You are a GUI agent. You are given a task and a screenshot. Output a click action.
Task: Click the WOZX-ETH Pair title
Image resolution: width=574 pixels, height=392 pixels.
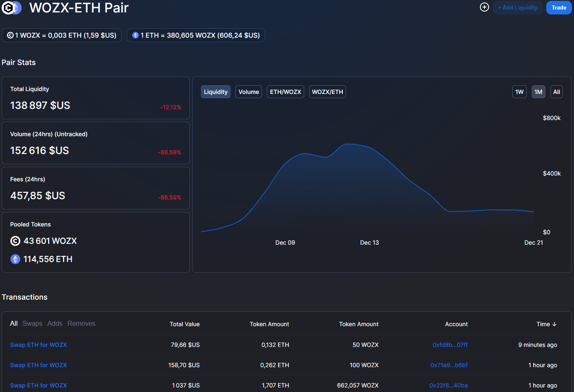[x=79, y=8]
